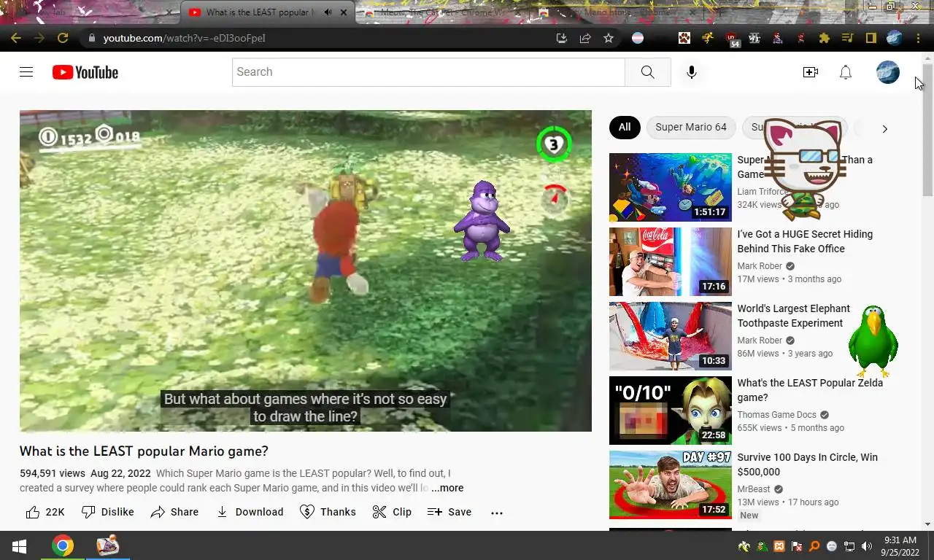Click the purple gorilla desktop buddy

pos(481,220)
